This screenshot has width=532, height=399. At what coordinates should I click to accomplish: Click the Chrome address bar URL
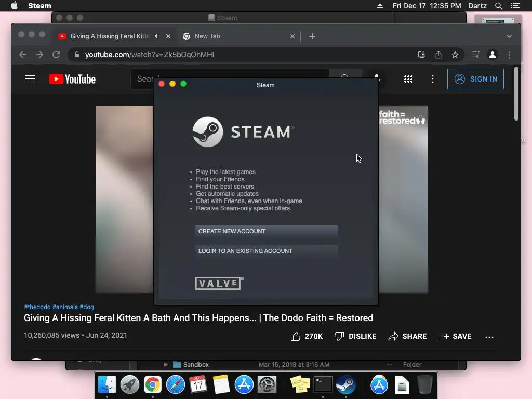click(149, 55)
